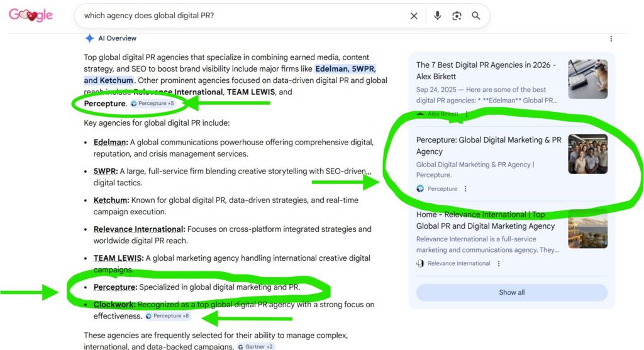Click the Relevance International favicon
The image size is (644, 350).
click(420, 263)
